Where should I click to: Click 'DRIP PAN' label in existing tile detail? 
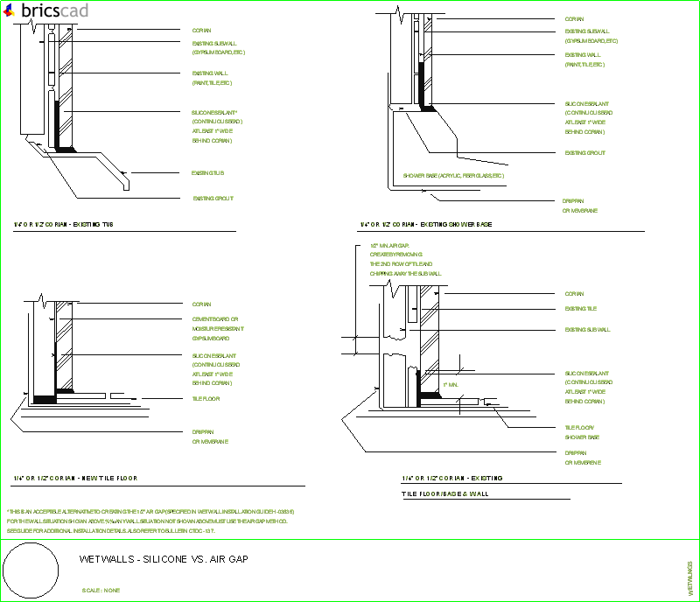576,453
